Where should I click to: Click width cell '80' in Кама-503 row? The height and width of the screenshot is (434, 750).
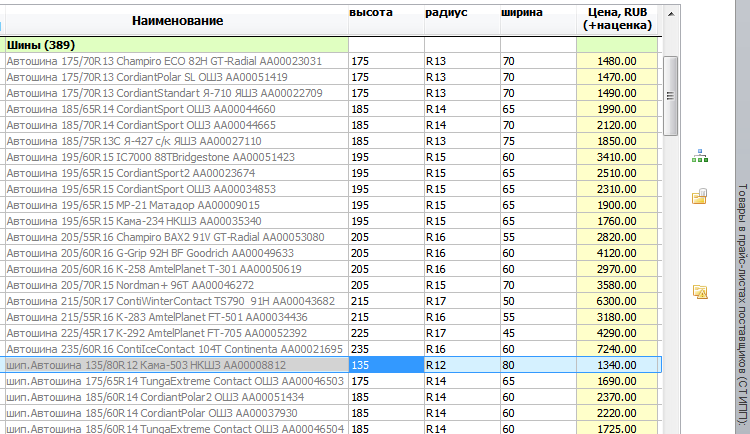point(538,365)
